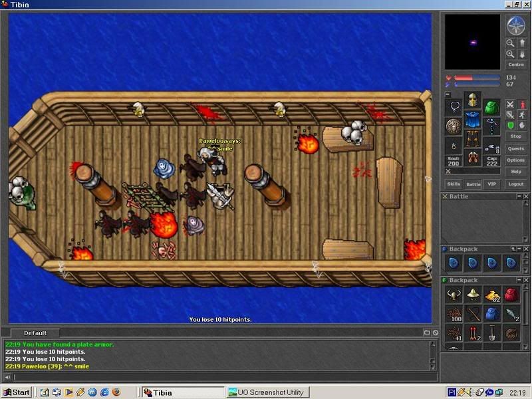The image size is (532, 399).
Task: Minimize the green Backpack panel
Action: point(519,280)
